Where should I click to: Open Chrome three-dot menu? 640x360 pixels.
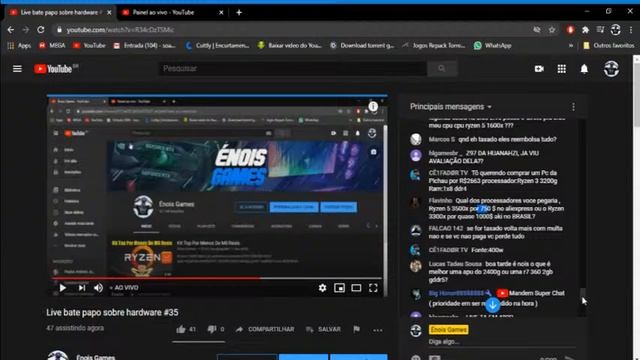coord(631,30)
